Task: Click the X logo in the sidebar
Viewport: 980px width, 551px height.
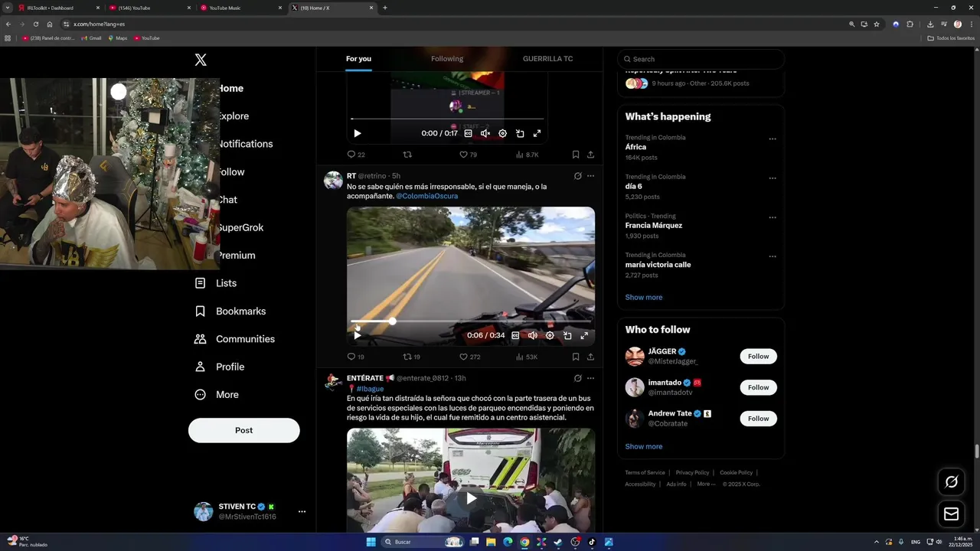Action: coord(201,60)
